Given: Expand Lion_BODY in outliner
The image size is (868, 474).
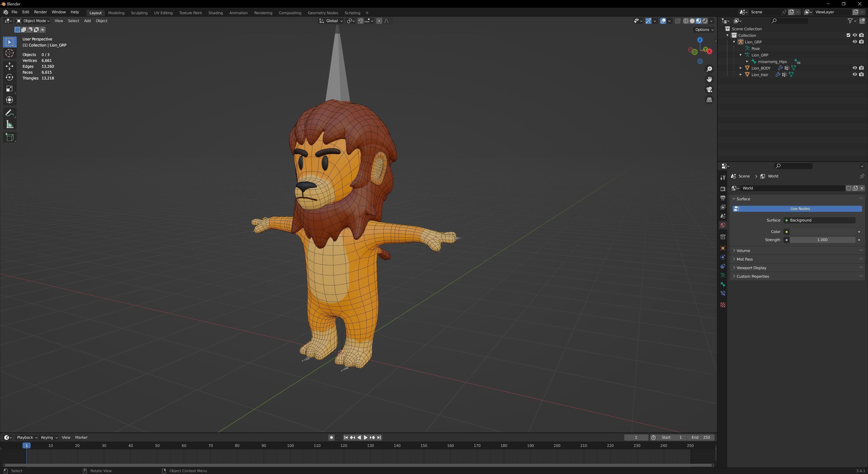Looking at the screenshot, I should tap(741, 68).
